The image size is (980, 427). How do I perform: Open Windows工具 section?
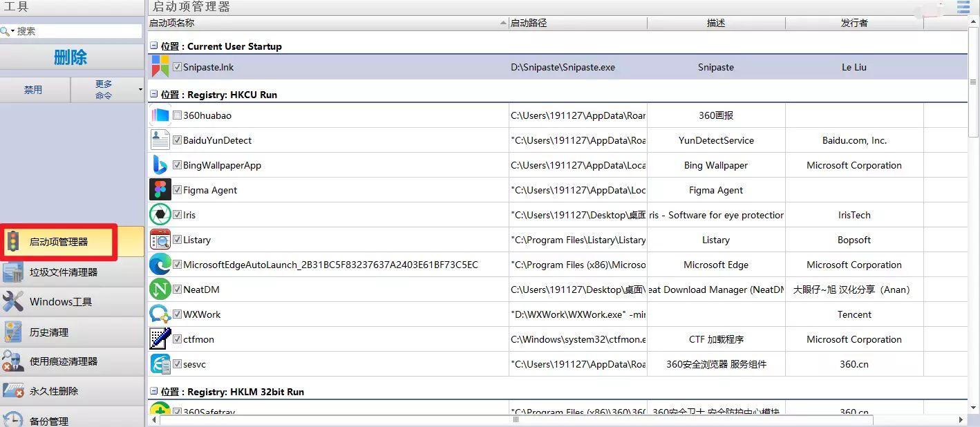tap(72, 302)
